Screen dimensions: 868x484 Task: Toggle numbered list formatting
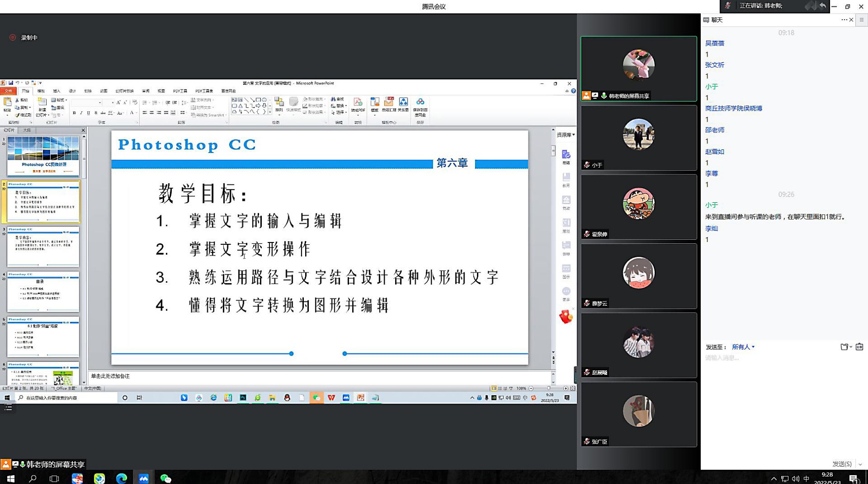(x=155, y=103)
